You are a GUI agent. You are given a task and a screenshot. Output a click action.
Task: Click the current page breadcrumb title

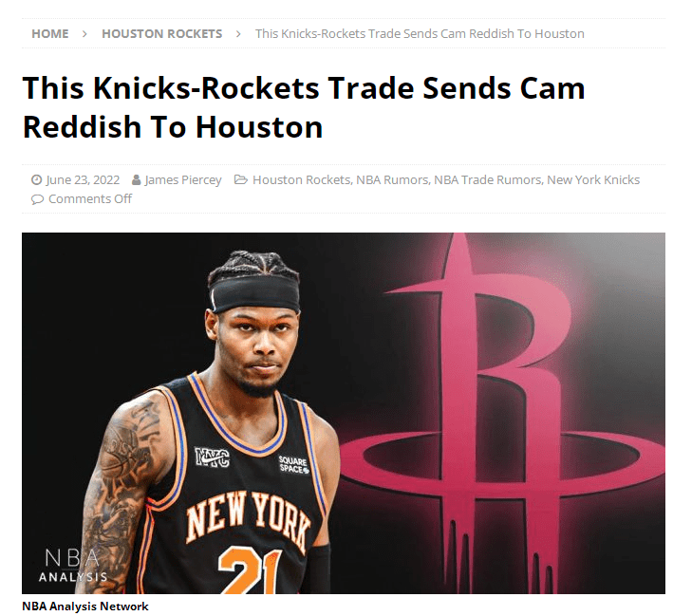coord(420,34)
